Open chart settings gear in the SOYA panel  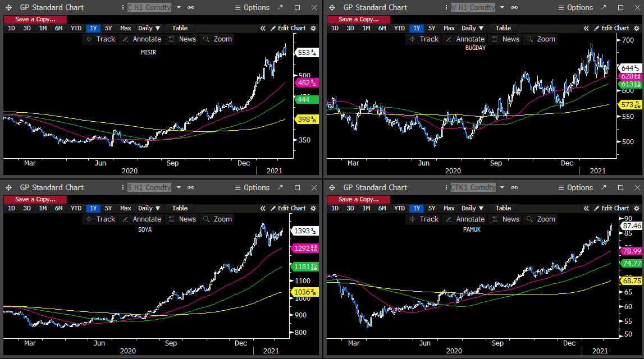tap(313, 209)
